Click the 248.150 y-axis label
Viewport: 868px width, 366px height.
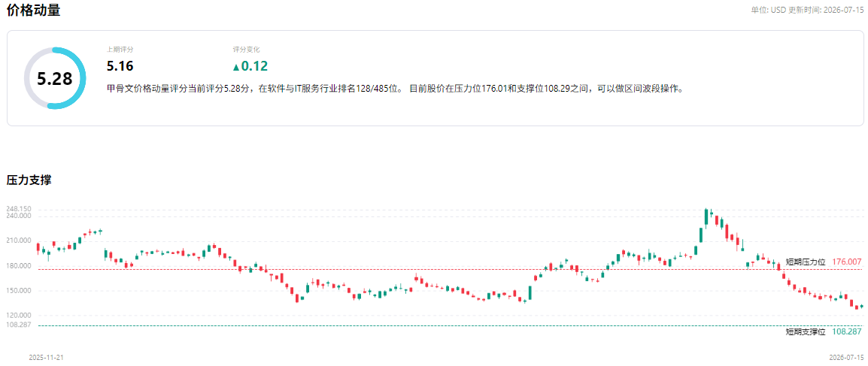19,209
